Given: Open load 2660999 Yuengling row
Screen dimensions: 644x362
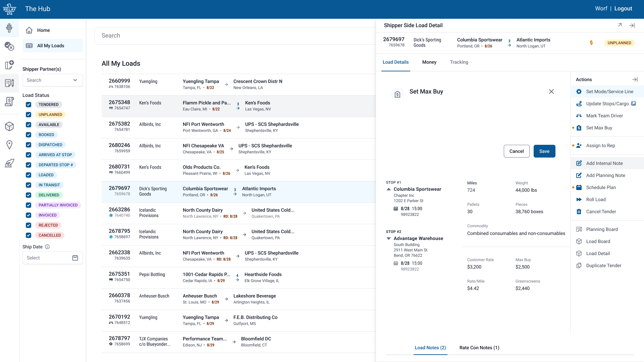Looking at the screenshot, I should pyautogui.click(x=238, y=84).
